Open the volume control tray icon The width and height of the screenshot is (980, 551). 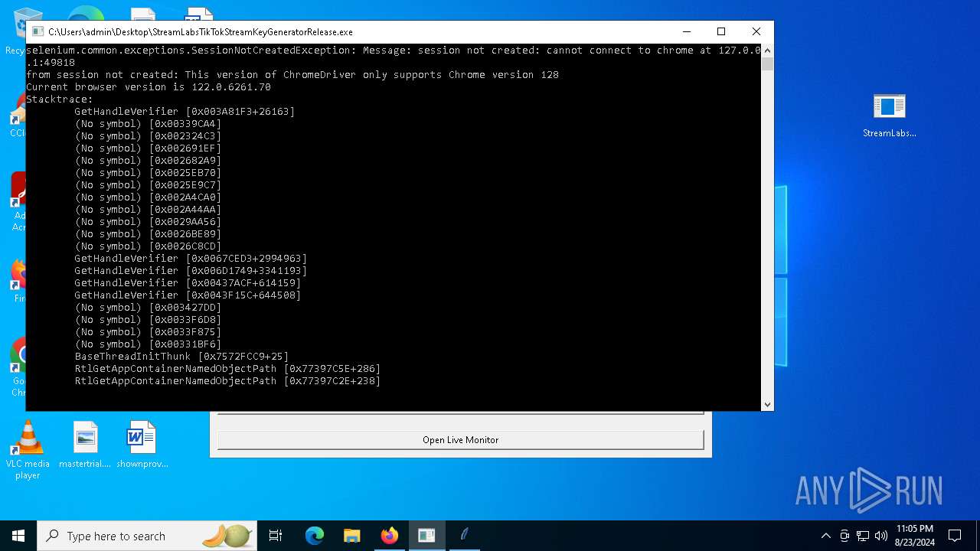pyautogui.click(x=881, y=536)
